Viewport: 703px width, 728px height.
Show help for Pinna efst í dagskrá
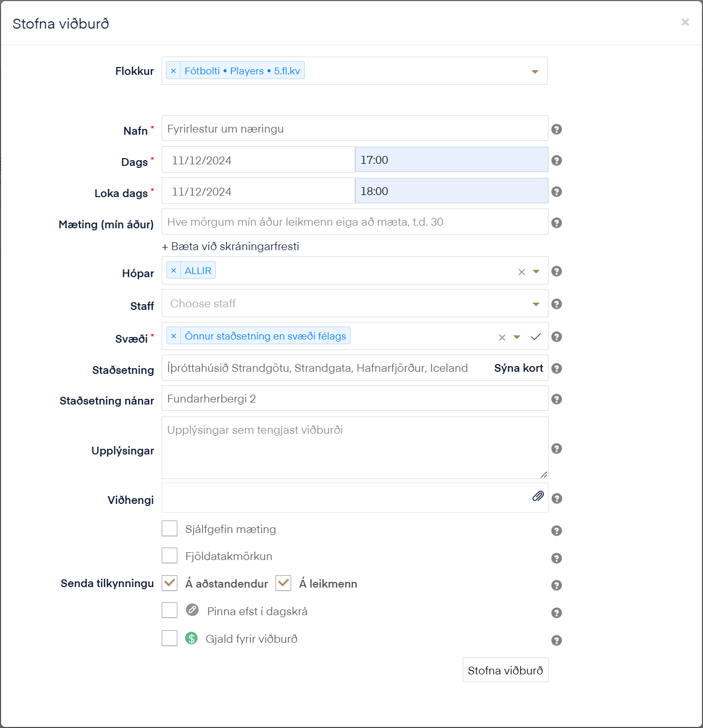[x=556, y=613]
